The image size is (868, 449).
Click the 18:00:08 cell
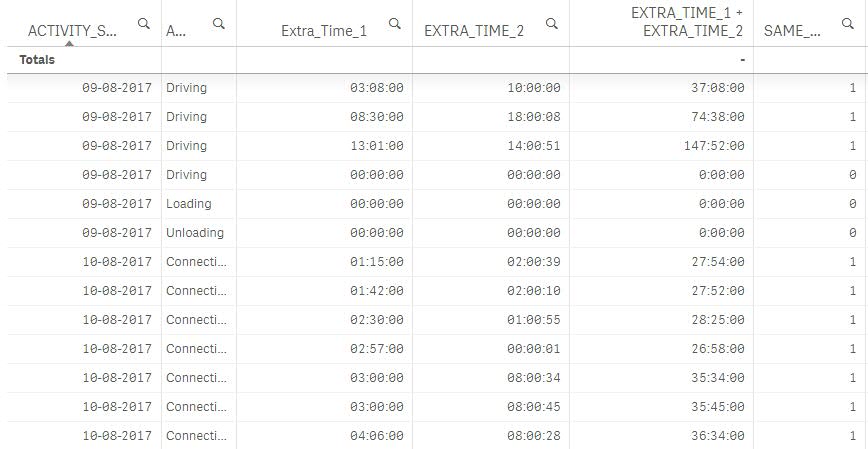pyautogui.click(x=534, y=116)
